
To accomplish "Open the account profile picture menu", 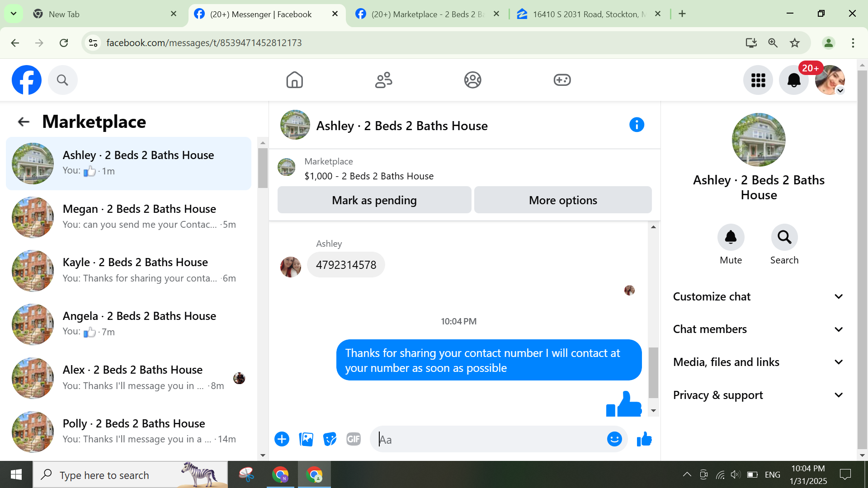I will point(830,80).
